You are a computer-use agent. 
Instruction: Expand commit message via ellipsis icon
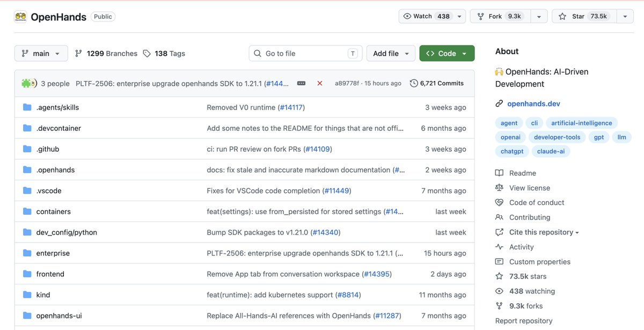coord(301,83)
